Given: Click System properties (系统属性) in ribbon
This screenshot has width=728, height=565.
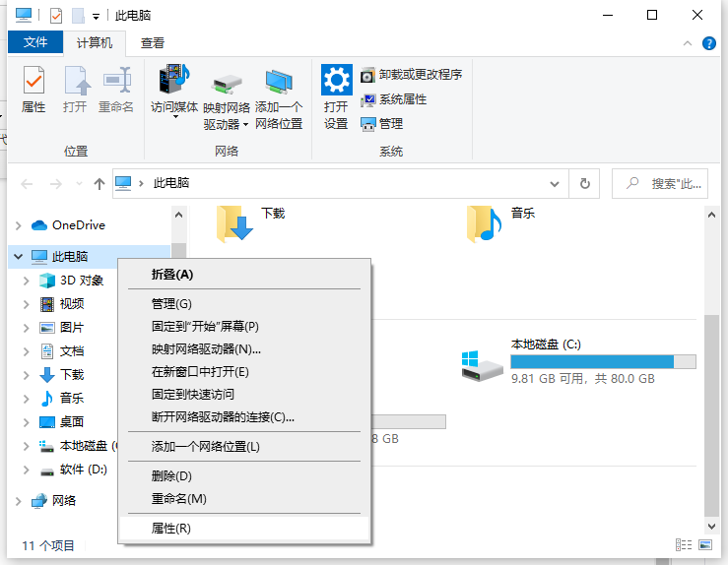Looking at the screenshot, I should 393,99.
